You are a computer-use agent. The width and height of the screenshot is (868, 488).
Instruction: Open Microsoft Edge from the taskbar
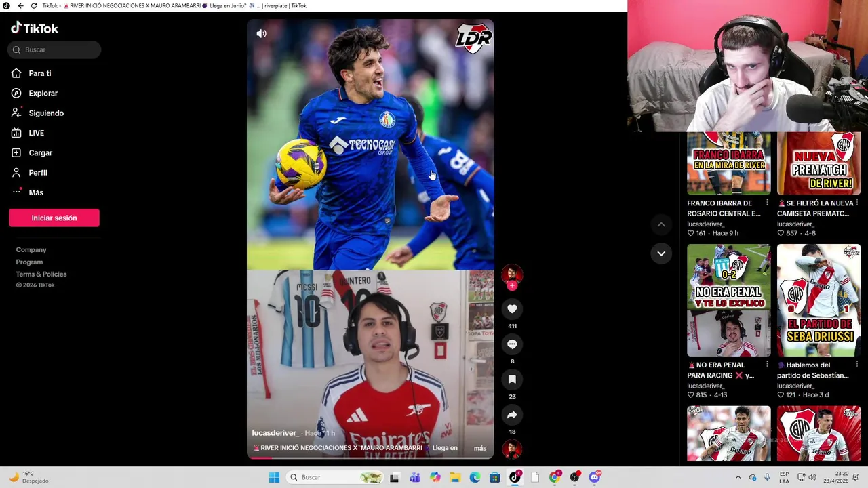click(x=475, y=477)
